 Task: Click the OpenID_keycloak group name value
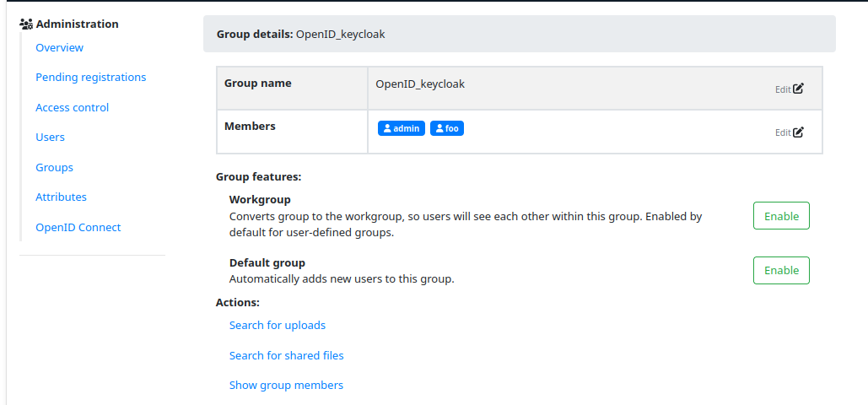[420, 84]
